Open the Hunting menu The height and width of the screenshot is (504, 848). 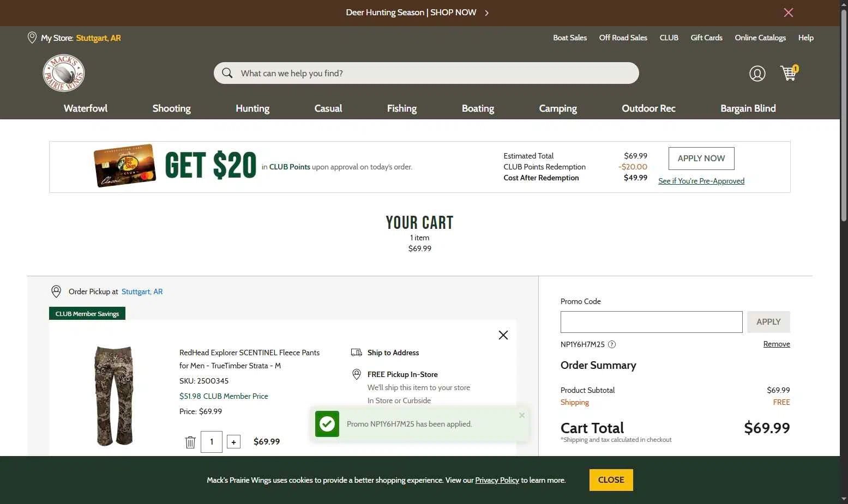252,108
